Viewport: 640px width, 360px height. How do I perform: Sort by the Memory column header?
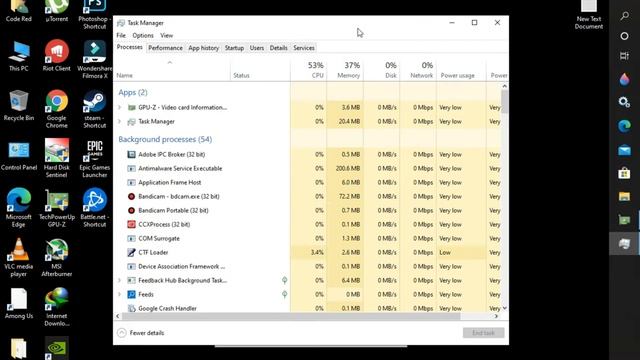(345, 70)
